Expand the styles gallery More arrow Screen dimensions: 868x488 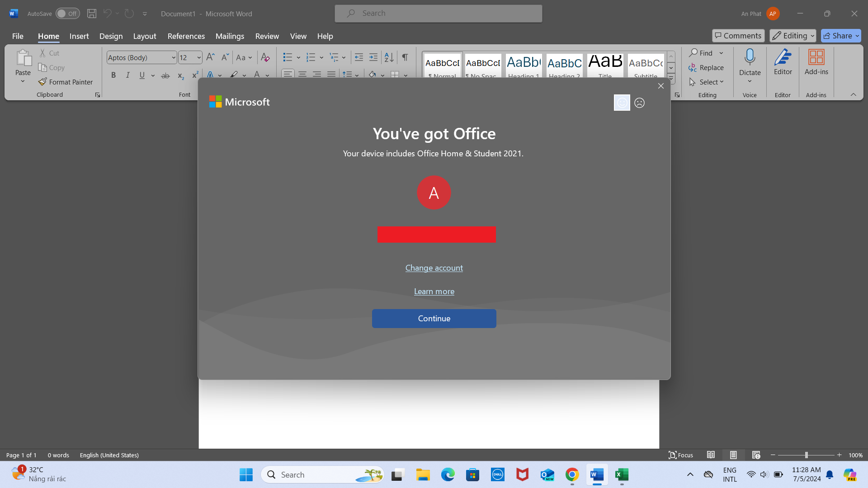(671, 79)
